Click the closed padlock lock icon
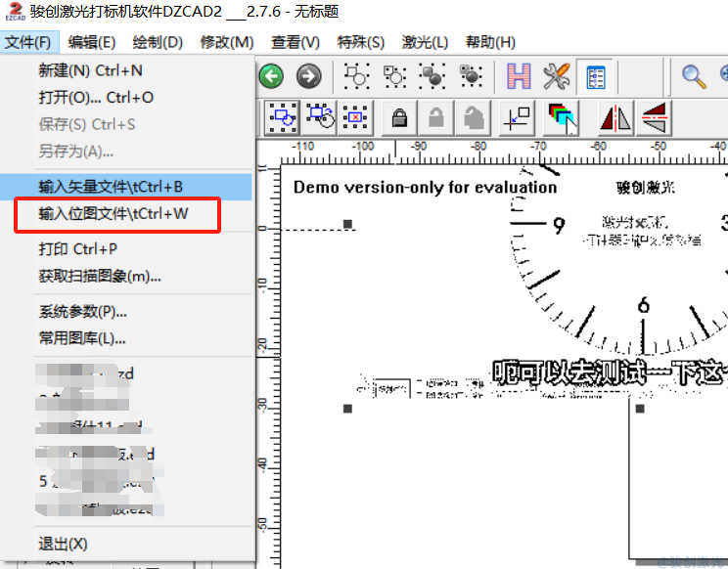The image size is (728, 569). click(399, 117)
